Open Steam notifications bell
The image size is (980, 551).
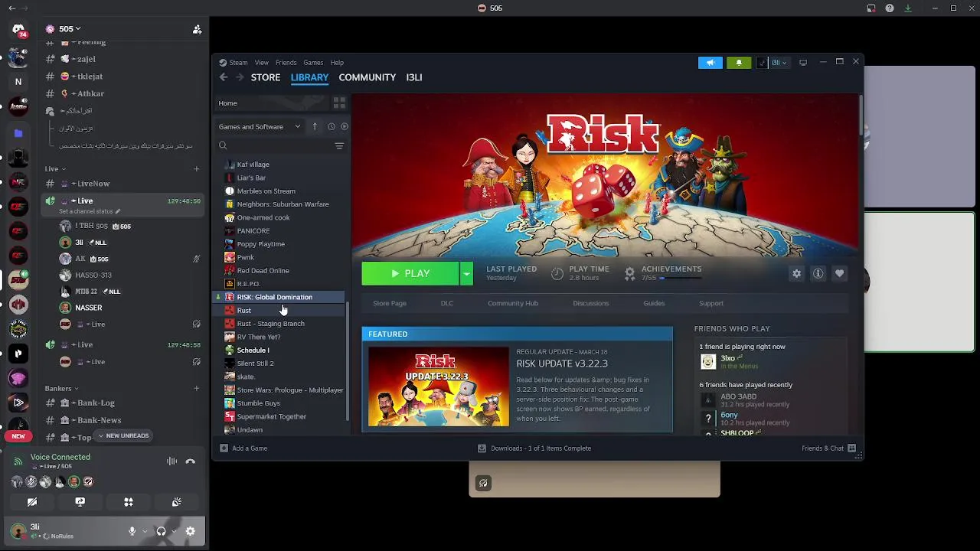click(739, 63)
